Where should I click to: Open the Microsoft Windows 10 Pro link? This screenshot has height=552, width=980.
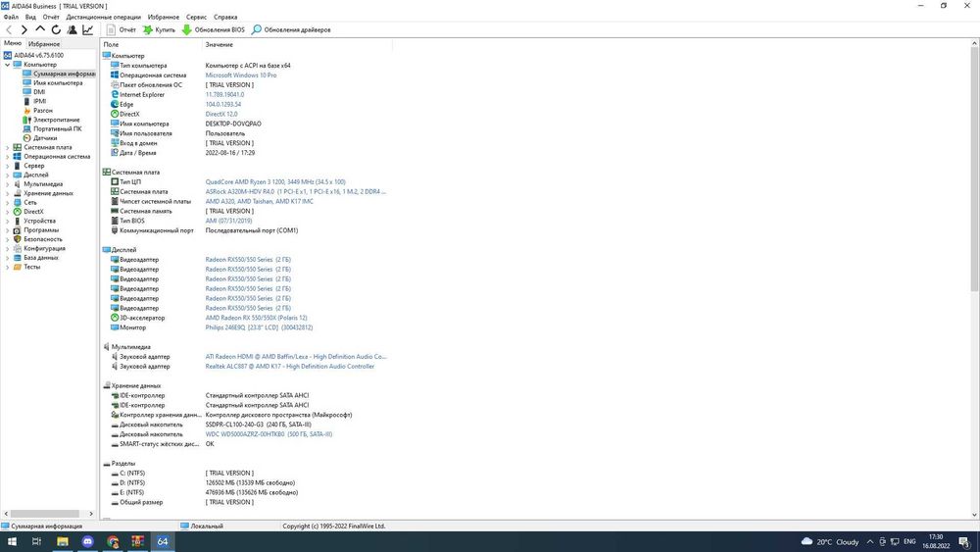(x=241, y=75)
